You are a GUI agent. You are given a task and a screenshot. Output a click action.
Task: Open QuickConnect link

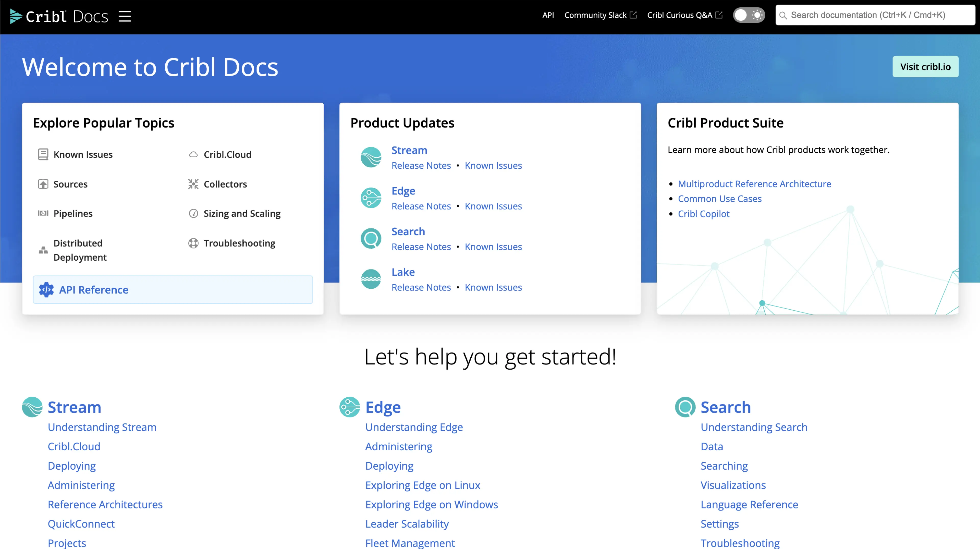tap(81, 524)
